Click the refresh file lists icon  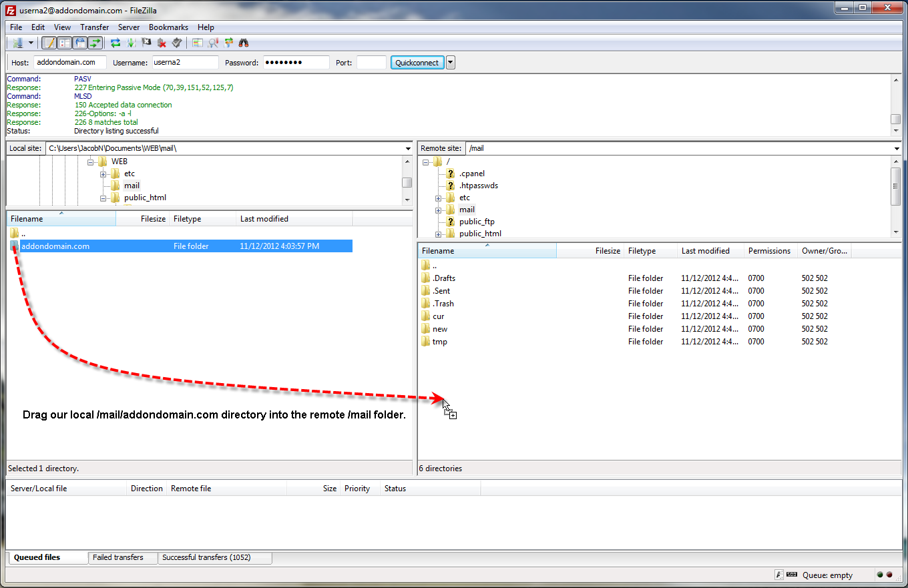tap(116, 43)
